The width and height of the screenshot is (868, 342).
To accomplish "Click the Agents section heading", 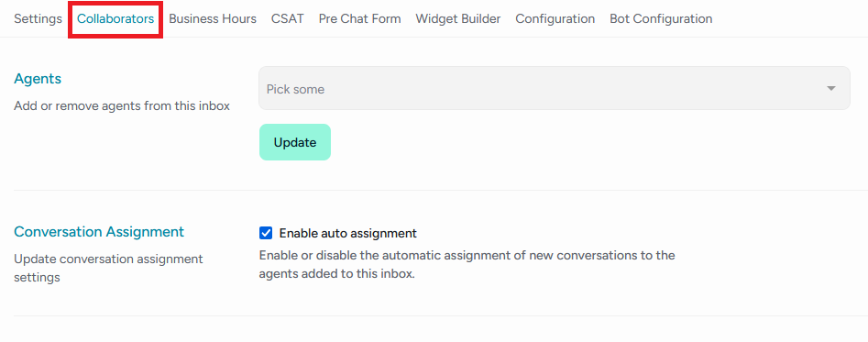I will point(38,79).
